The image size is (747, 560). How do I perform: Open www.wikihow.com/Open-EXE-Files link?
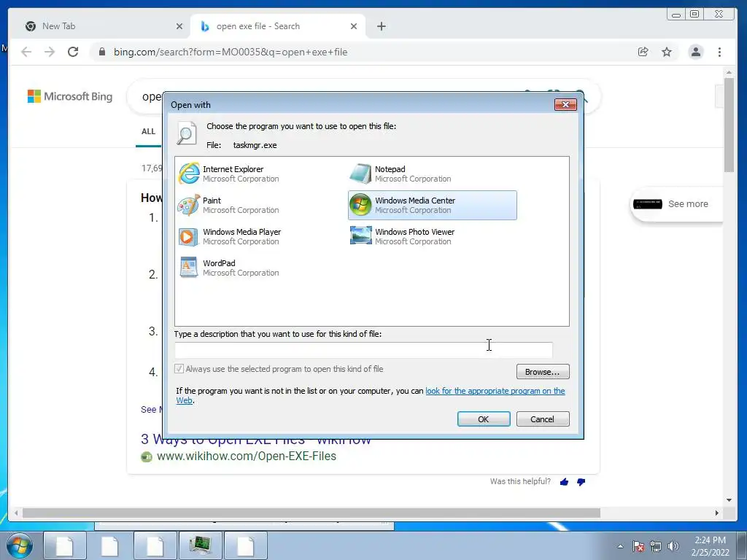point(247,456)
